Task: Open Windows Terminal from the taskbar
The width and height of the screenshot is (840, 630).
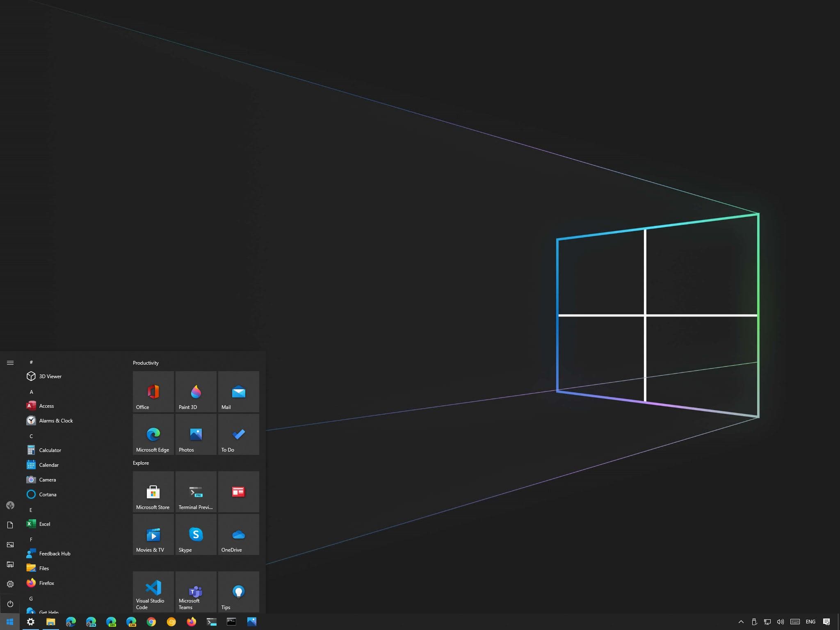Action: click(211, 622)
